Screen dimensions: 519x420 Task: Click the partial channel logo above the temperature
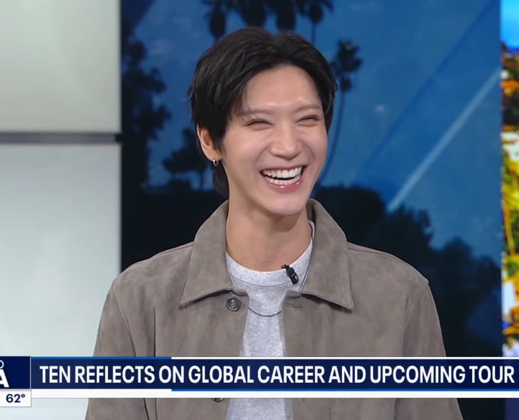pos(15,373)
